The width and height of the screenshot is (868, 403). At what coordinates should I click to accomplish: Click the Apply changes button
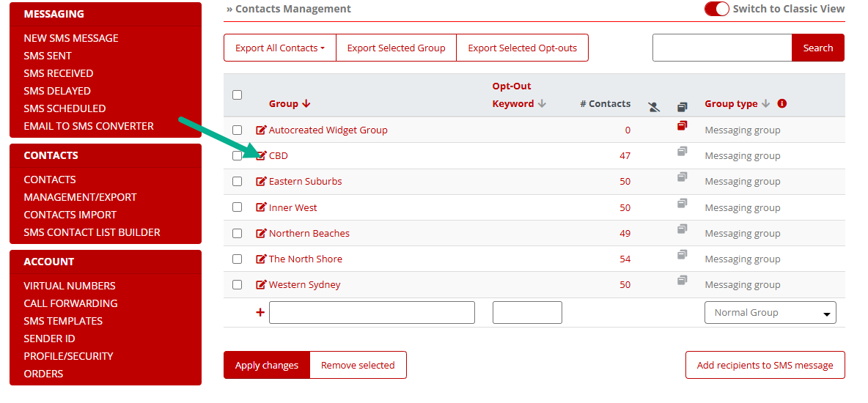267,365
